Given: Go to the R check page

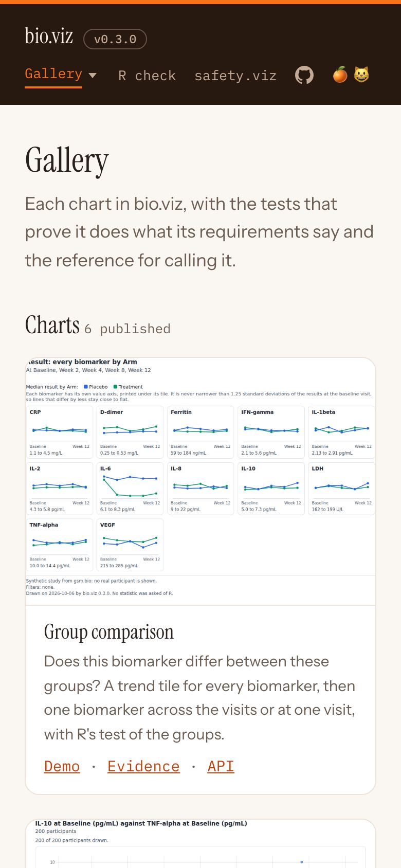Looking at the screenshot, I should (x=147, y=76).
